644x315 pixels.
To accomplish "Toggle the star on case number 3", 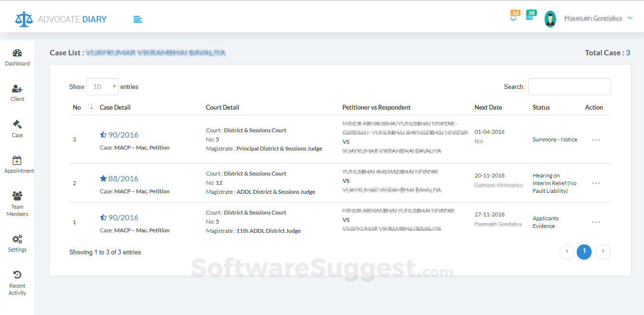I will click(x=103, y=135).
